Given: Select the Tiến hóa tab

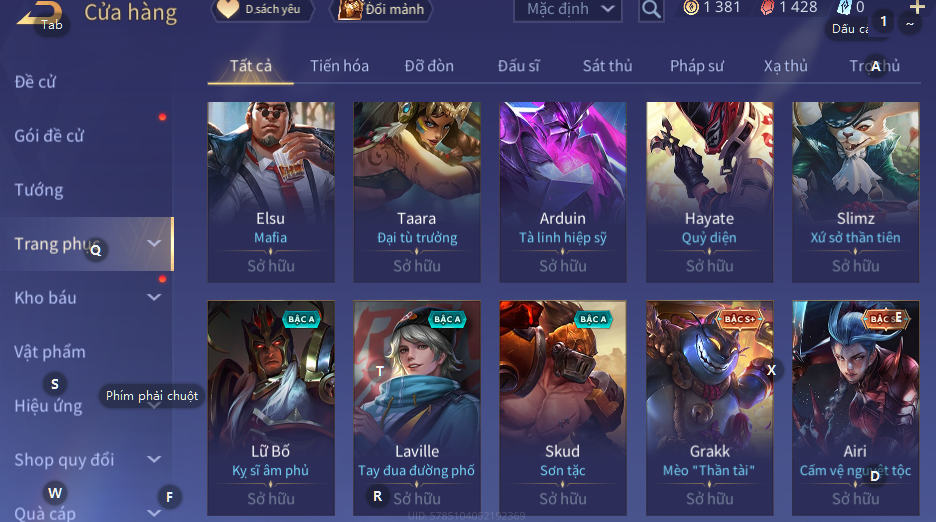Looking at the screenshot, I should [339, 66].
